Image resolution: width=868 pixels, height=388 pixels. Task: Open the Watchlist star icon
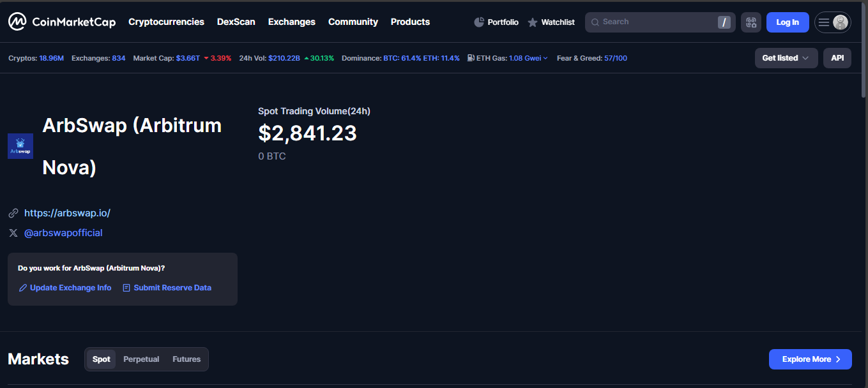pos(533,22)
